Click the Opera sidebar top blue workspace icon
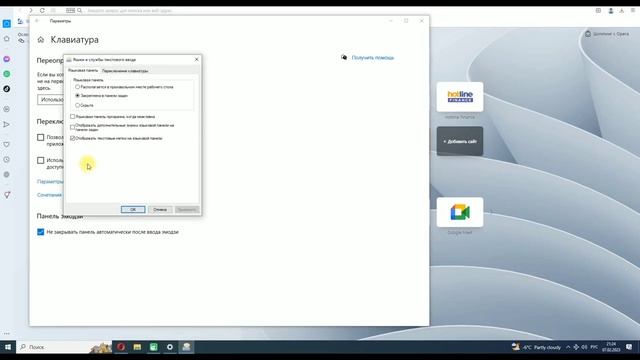 [x=7, y=24]
